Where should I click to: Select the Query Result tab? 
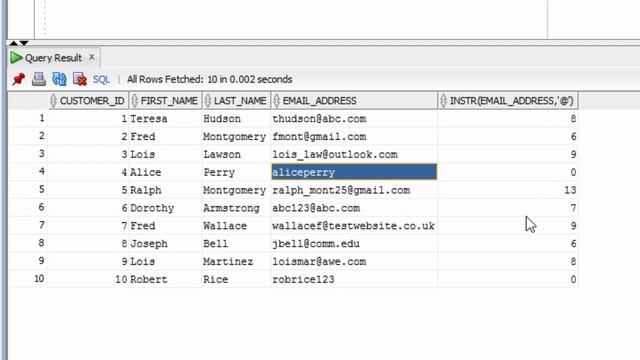(53, 58)
